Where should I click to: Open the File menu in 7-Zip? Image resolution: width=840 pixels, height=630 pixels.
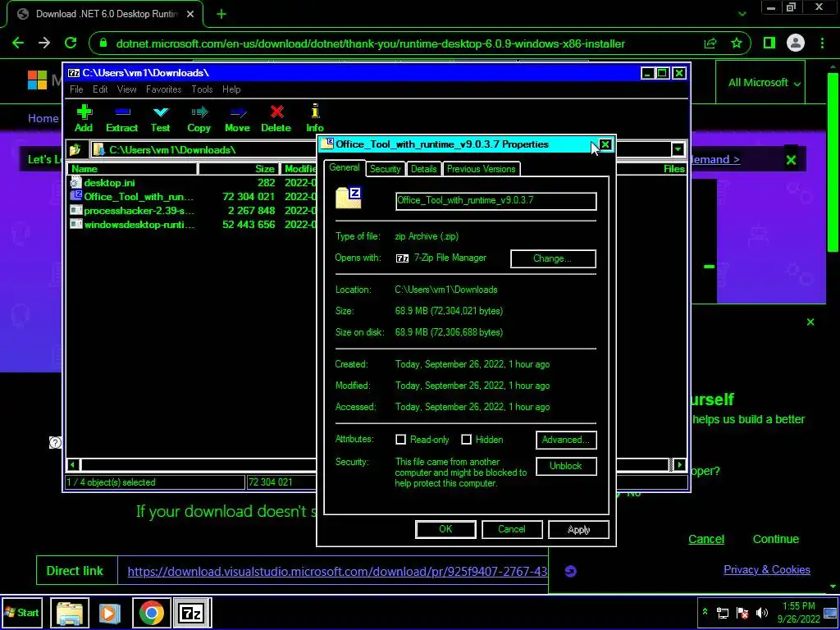coord(76,89)
